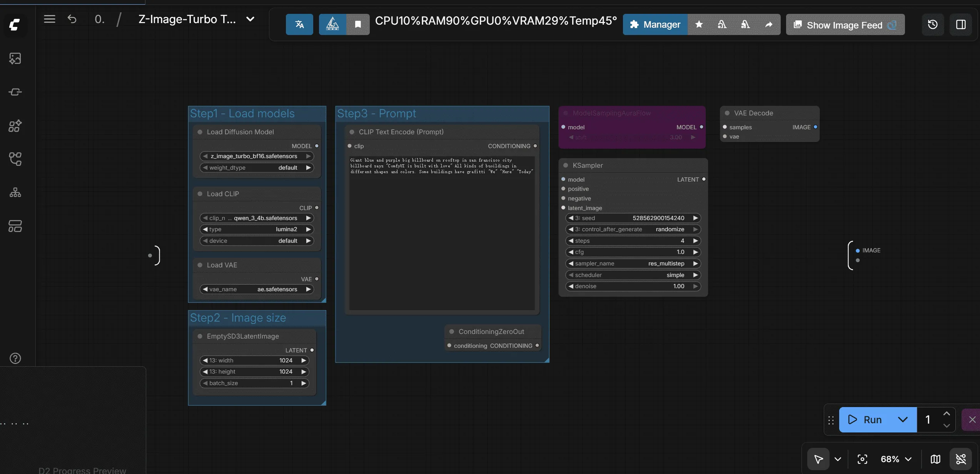The height and width of the screenshot is (474, 980).
Task: Open the workflow history icon at top right
Action: click(x=933, y=24)
